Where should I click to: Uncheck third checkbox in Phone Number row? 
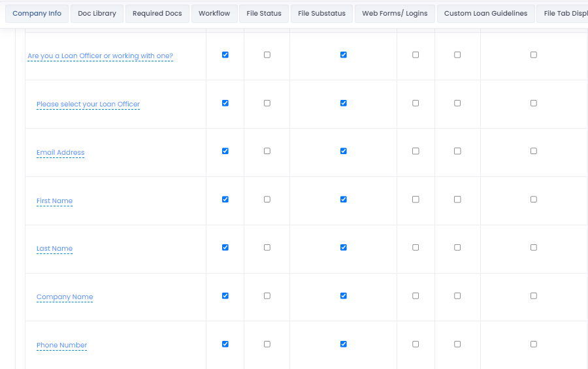coord(344,344)
